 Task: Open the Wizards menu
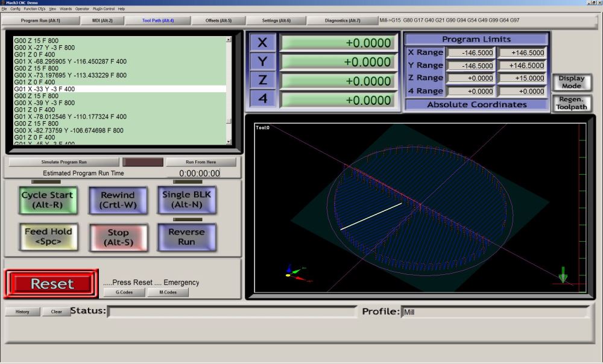[66, 8]
